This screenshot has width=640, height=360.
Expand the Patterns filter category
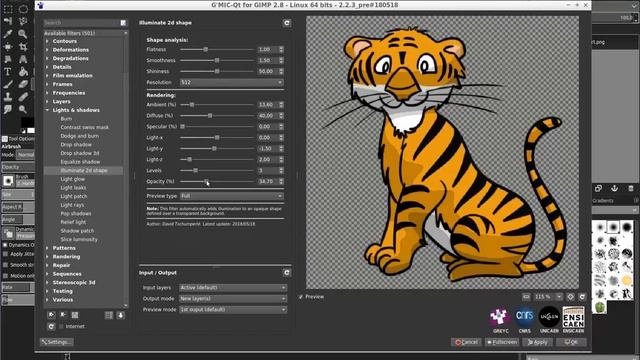point(47,248)
